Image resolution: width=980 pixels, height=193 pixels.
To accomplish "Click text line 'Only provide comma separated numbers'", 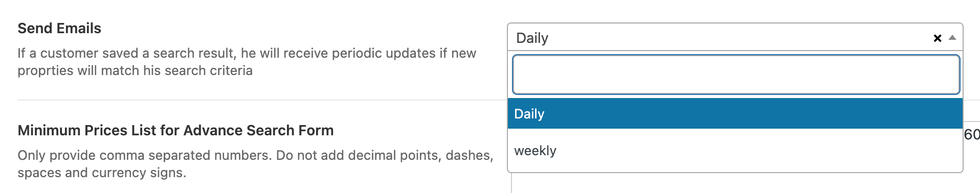I will [x=255, y=155].
